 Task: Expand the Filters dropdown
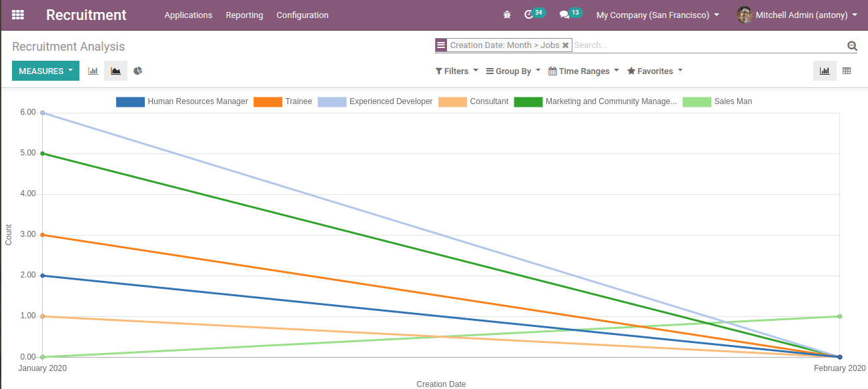tap(457, 71)
